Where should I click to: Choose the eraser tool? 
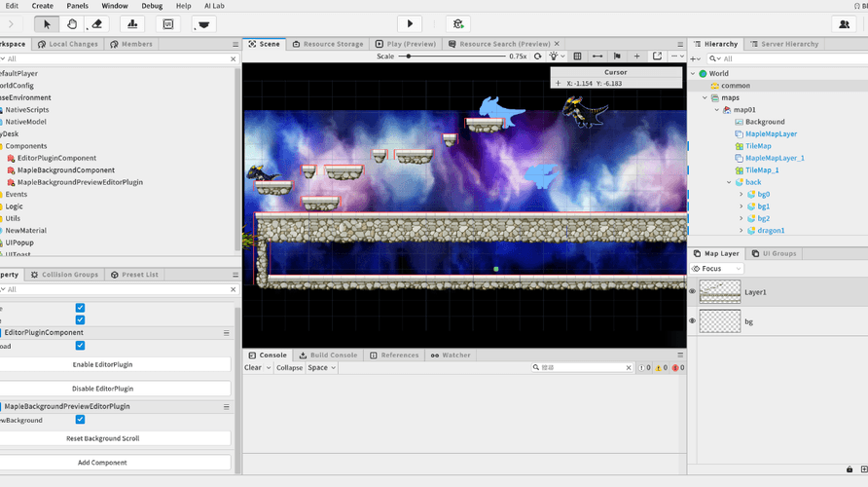[x=96, y=24]
